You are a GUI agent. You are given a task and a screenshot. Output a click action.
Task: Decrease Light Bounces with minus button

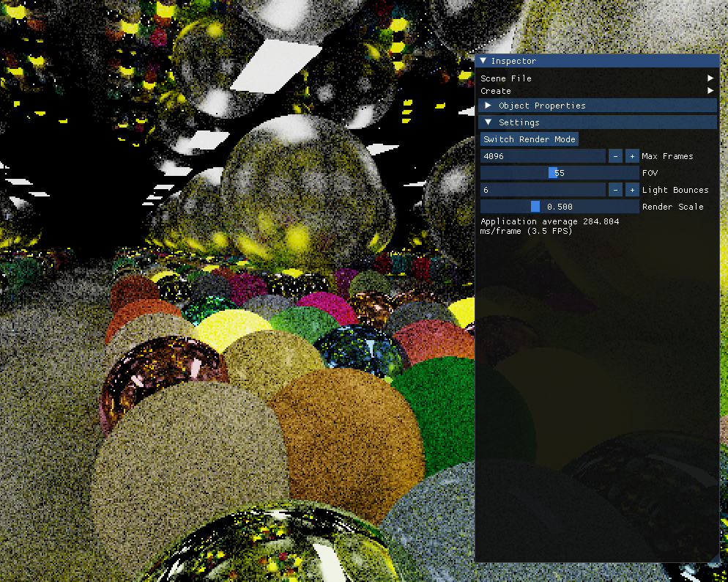pyautogui.click(x=615, y=190)
